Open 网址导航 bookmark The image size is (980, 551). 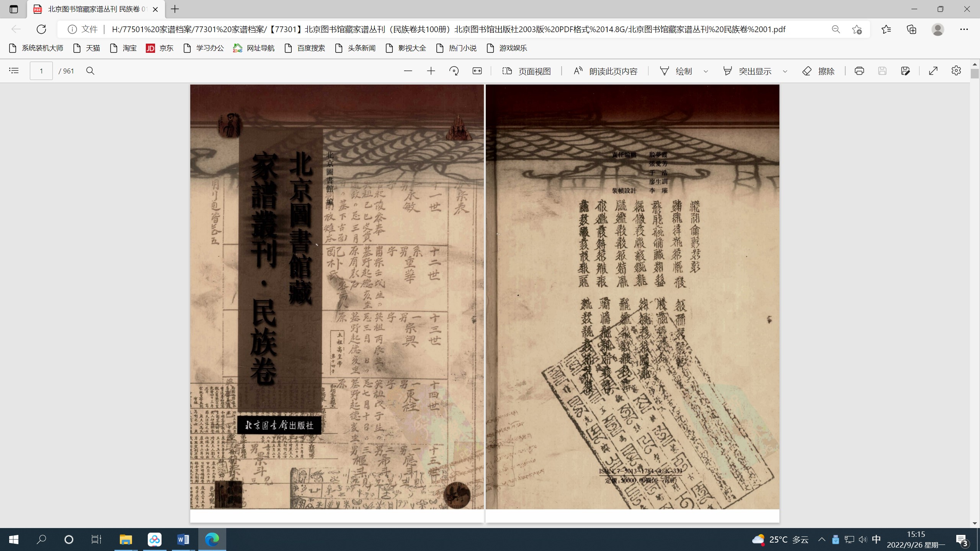(254, 48)
